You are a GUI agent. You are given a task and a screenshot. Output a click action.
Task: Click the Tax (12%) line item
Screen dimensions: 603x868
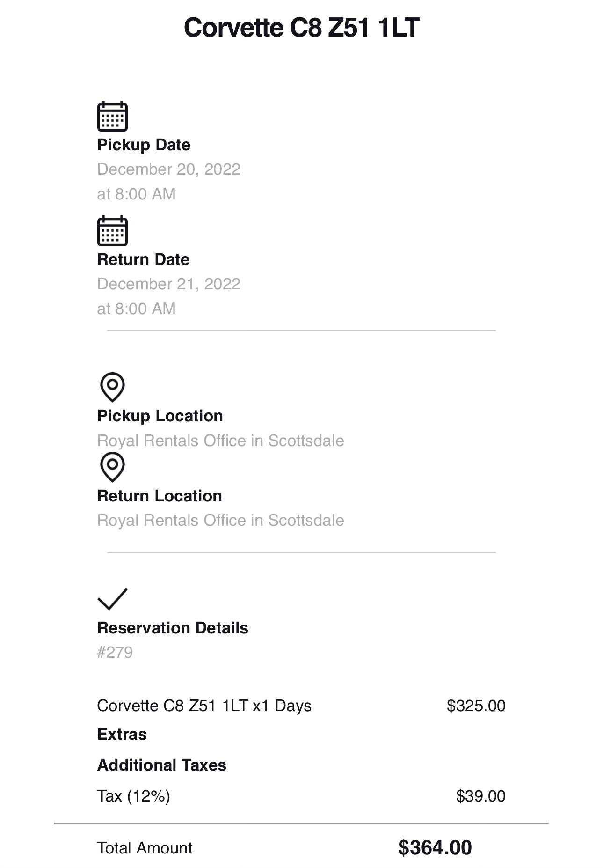pyautogui.click(x=134, y=796)
